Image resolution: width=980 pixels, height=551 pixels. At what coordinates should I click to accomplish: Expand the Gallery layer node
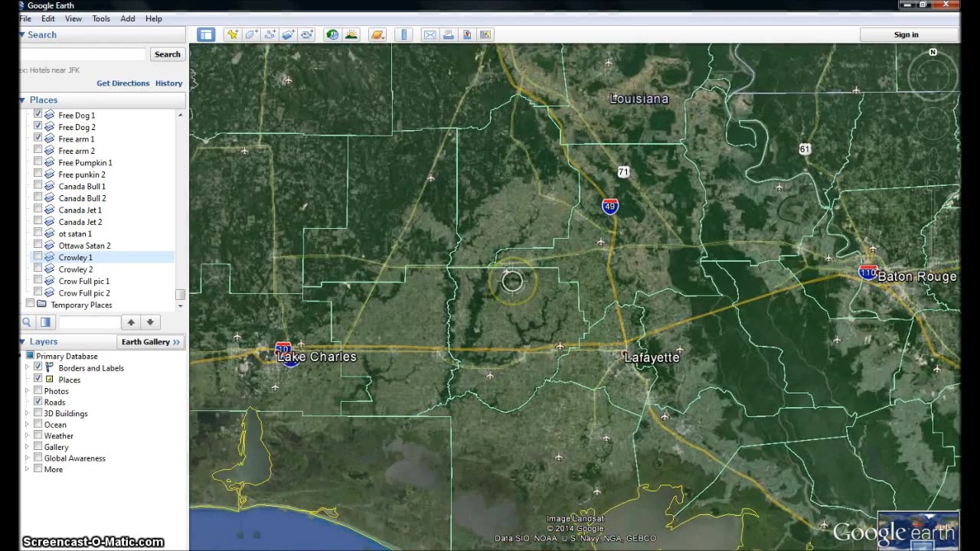tap(28, 446)
